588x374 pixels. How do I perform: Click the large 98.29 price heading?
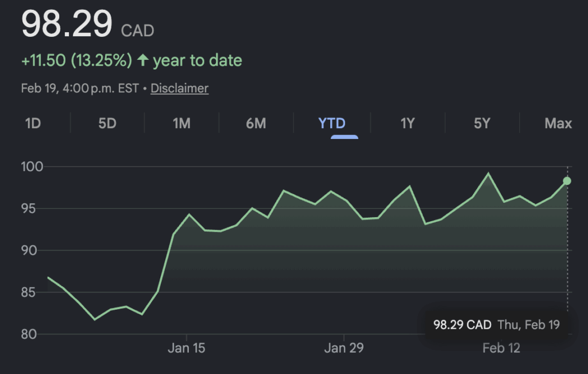[67, 25]
